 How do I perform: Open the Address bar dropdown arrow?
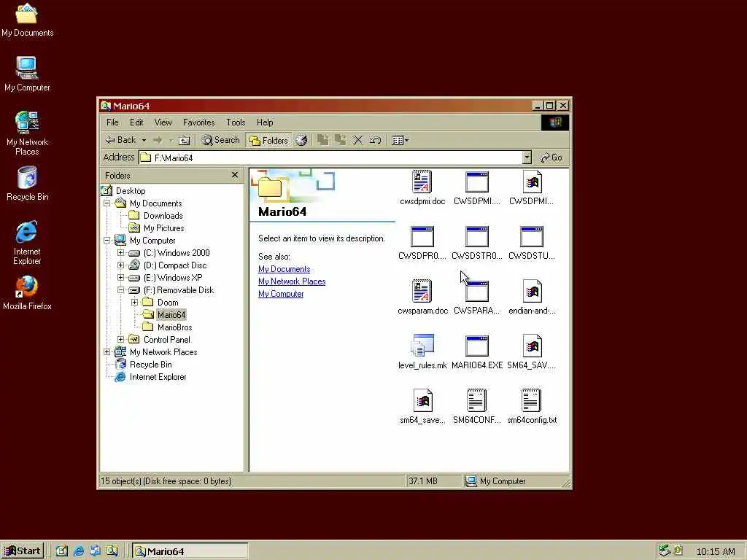tap(527, 157)
